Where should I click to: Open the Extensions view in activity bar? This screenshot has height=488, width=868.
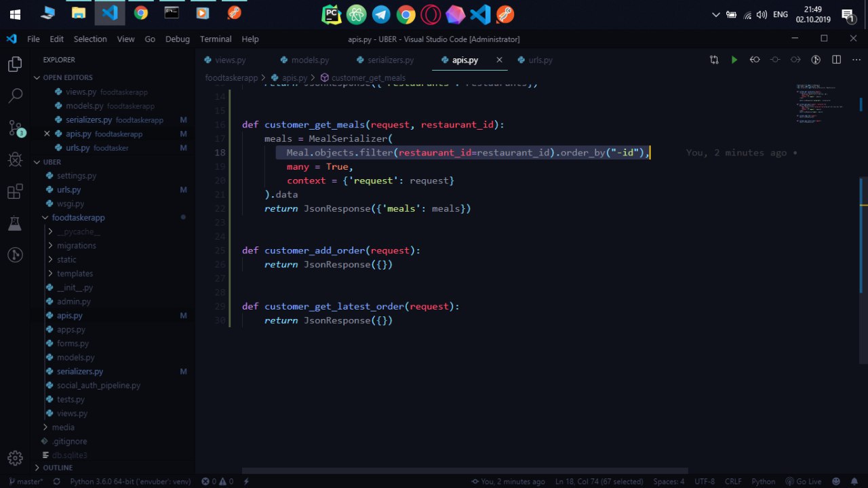14,191
